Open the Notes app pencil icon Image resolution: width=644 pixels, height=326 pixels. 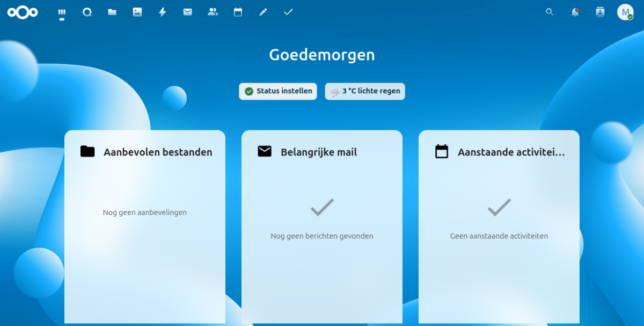pyautogui.click(x=263, y=12)
